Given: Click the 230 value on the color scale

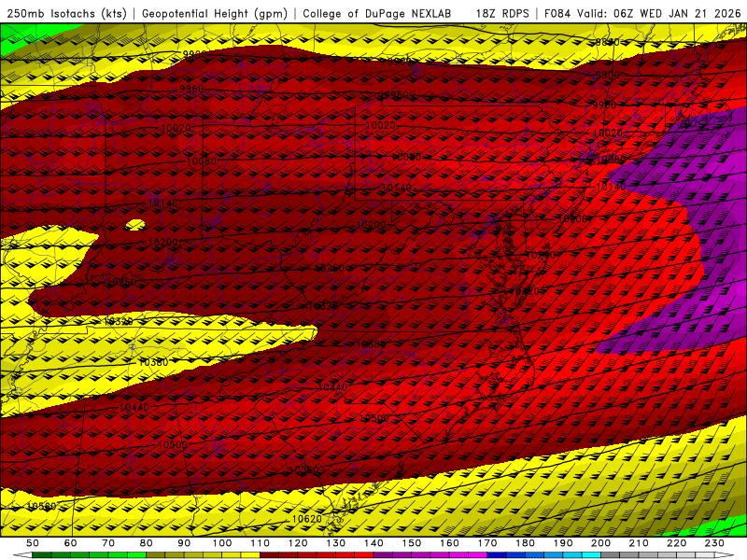Looking at the screenshot, I should pos(714,543).
